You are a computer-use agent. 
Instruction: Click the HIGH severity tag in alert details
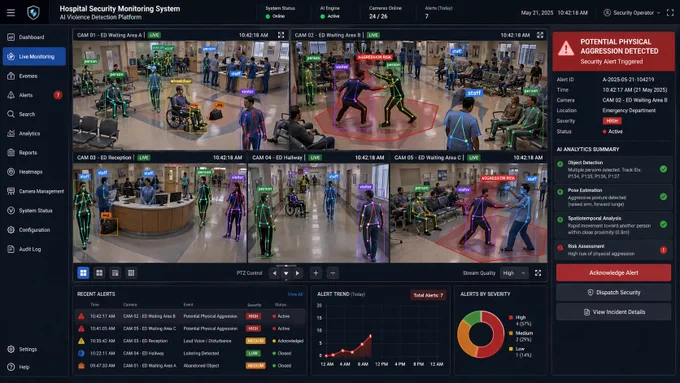click(x=612, y=121)
